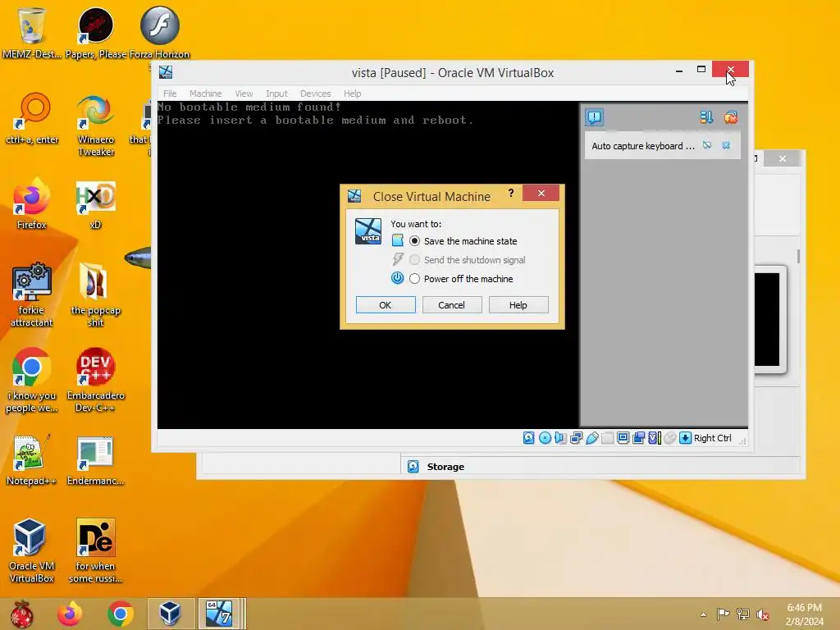This screenshot has width=840, height=630.
Task: Click the Right Ctrl host key label
Action: click(x=713, y=438)
